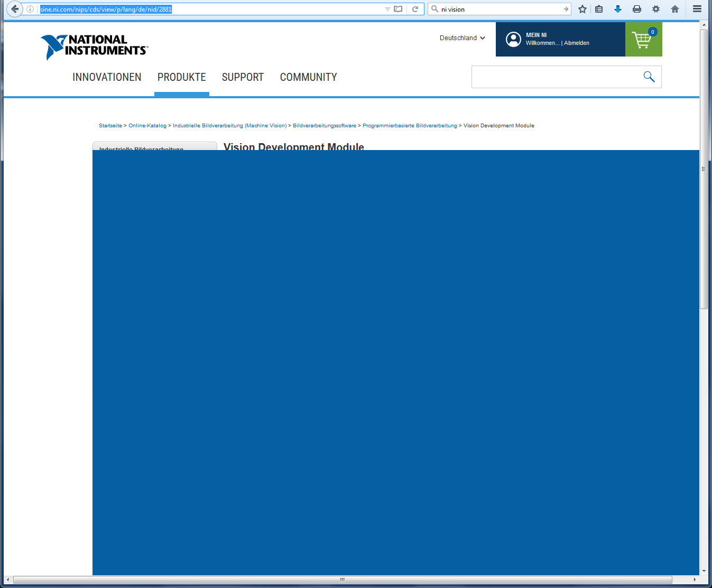The image size is (712, 588).
Task: Open the Deutschland country dropdown
Action: pos(462,38)
